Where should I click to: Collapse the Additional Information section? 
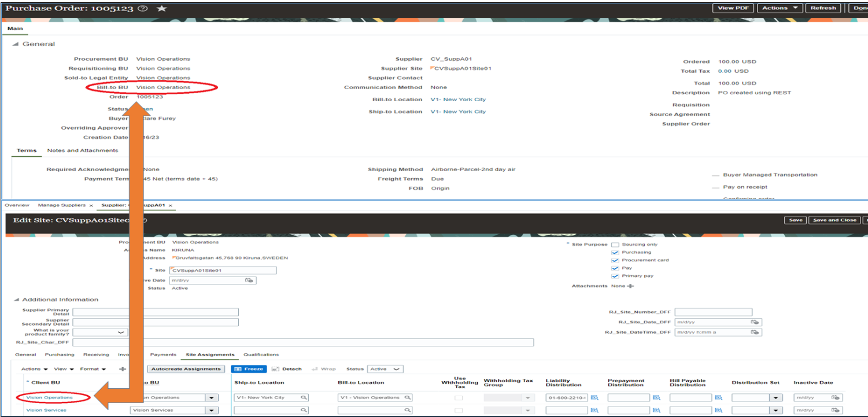(x=16, y=300)
